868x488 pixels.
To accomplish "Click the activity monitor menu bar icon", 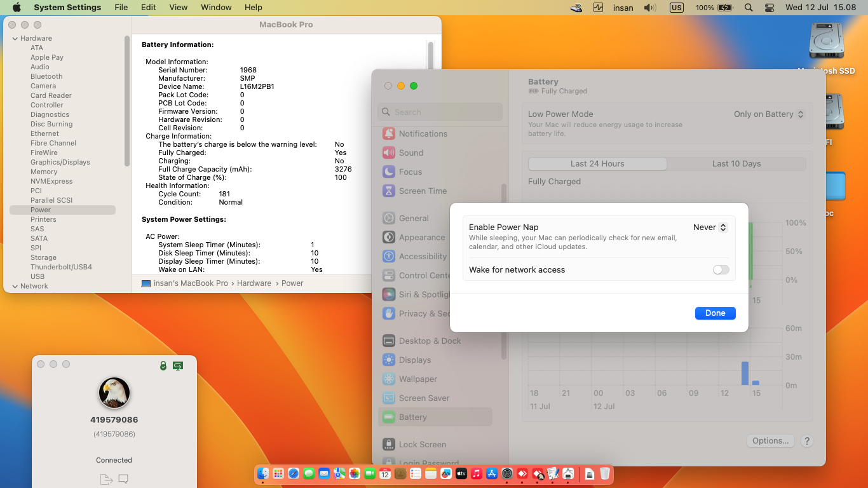I will pos(598,8).
